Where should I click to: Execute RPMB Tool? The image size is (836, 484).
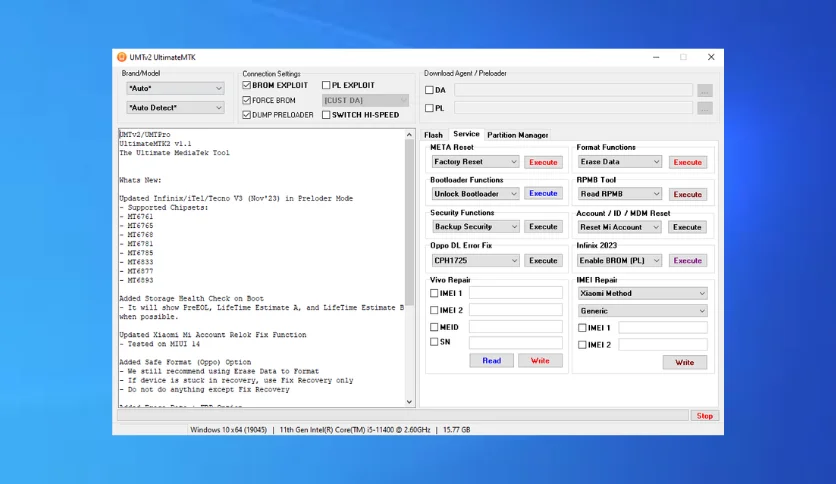click(x=687, y=195)
